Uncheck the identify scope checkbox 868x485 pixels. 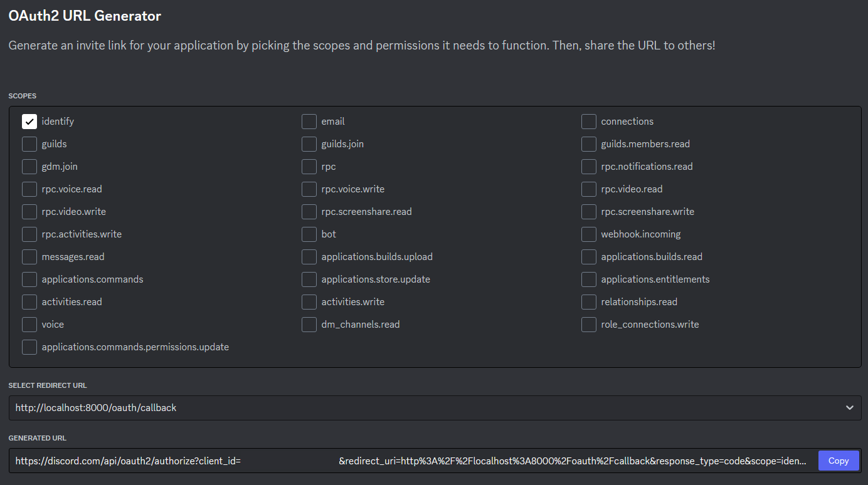click(x=29, y=122)
